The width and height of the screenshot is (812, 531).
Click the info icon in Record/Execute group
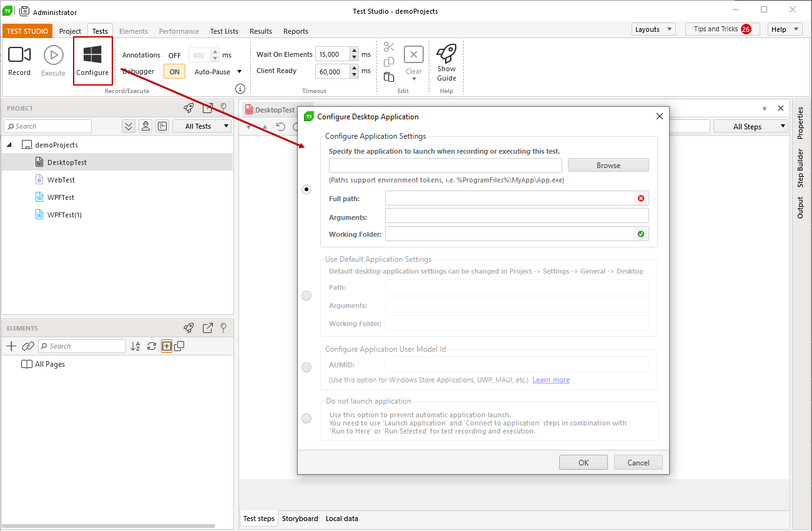240,89
